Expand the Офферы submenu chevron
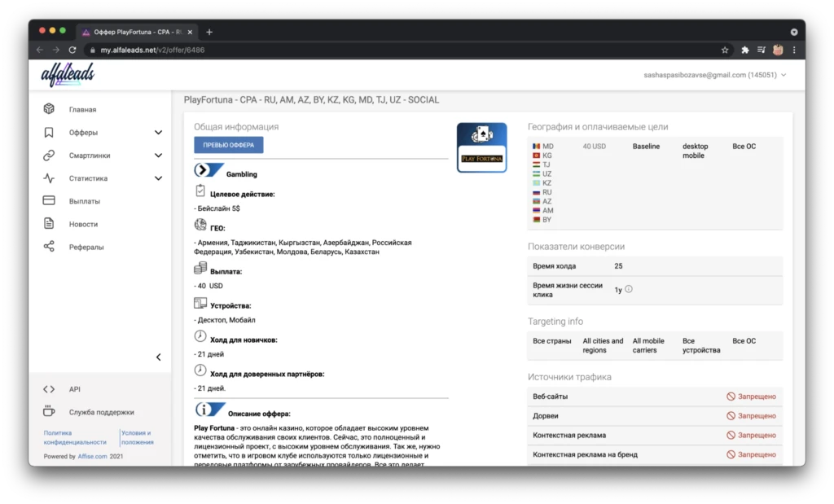 [159, 133]
